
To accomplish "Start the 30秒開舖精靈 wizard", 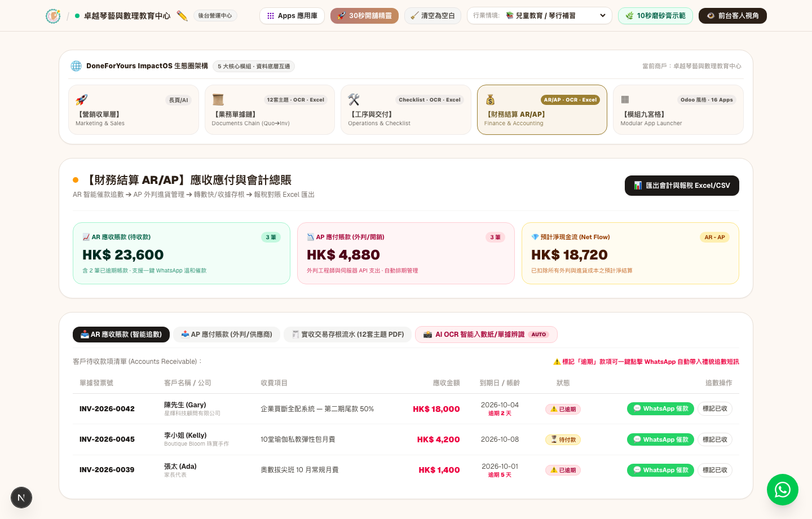I will coord(364,16).
